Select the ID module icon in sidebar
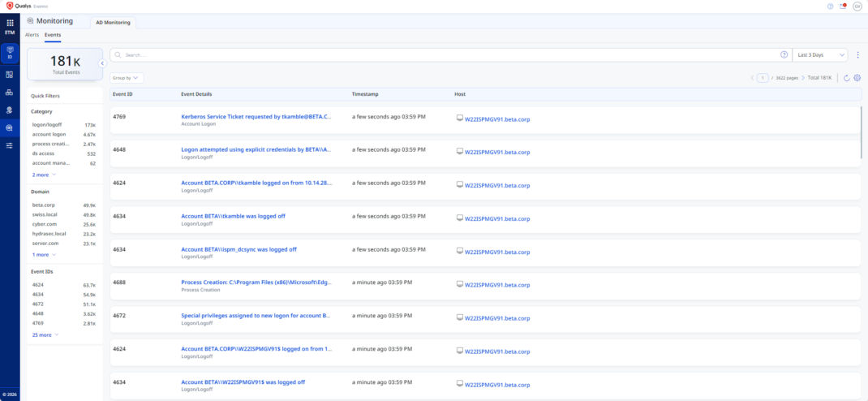Viewport: 868px width, 401px height. pyautogui.click(x=10, y=54)
